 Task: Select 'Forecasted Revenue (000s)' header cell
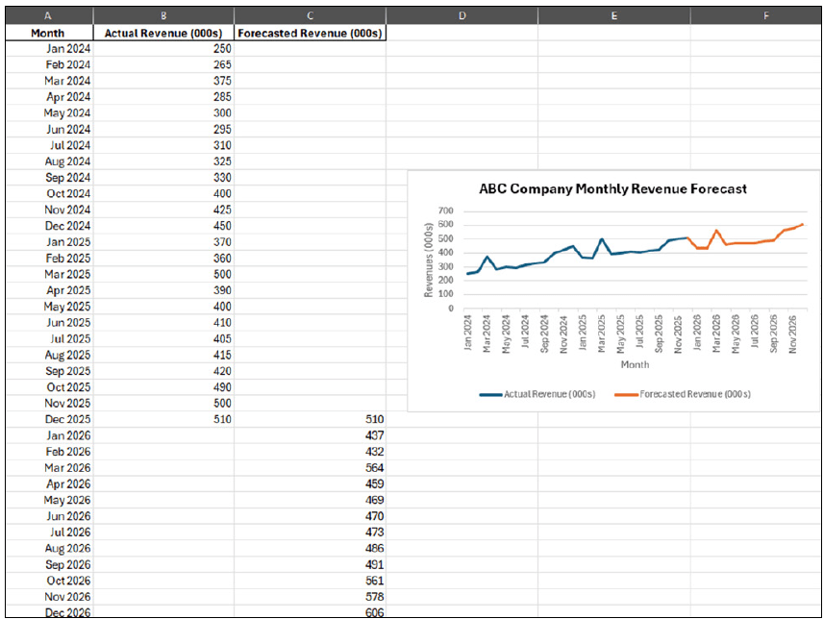[310, 32]
